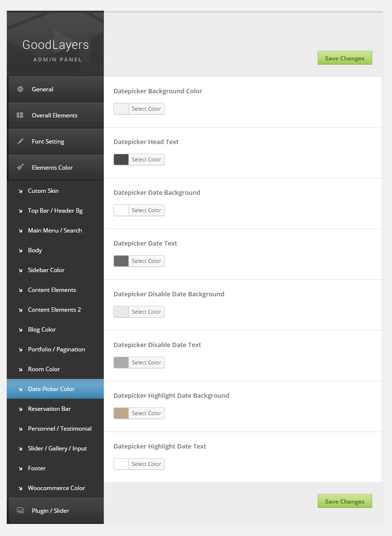Screen dimensions: 392x536
Task: Click the arrow icon beside Body
Action: click(20, 250)
